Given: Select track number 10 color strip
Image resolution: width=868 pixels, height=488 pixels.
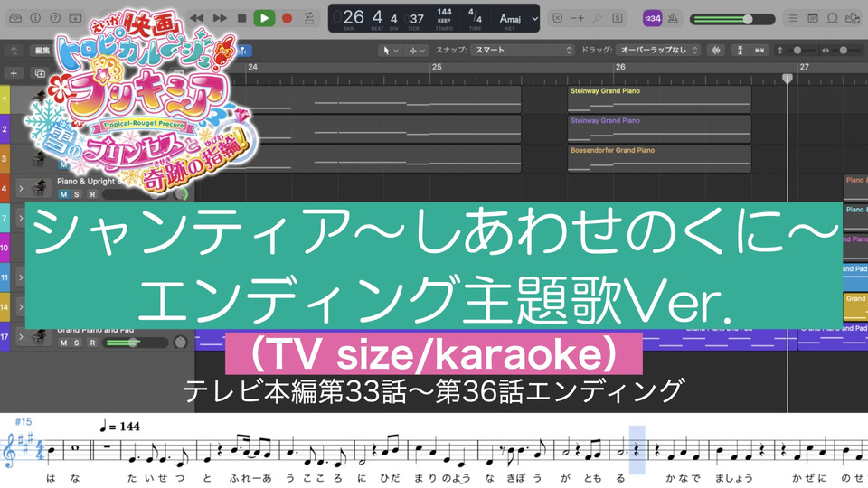Looking at the screenshot, I should pyautogui.click(x=5, y=248).
